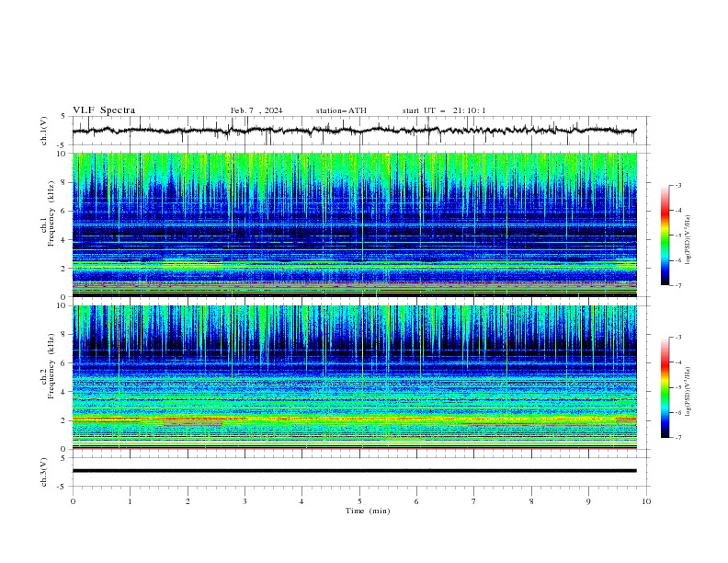Click the ch.1 voltage waveform trace
The height and width of the screenshot is (563, 728).
354,131
